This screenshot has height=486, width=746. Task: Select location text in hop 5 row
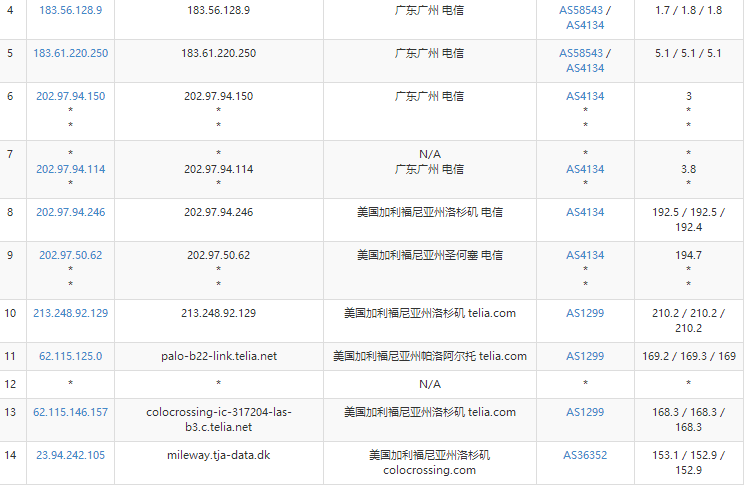tap(430, 53)
